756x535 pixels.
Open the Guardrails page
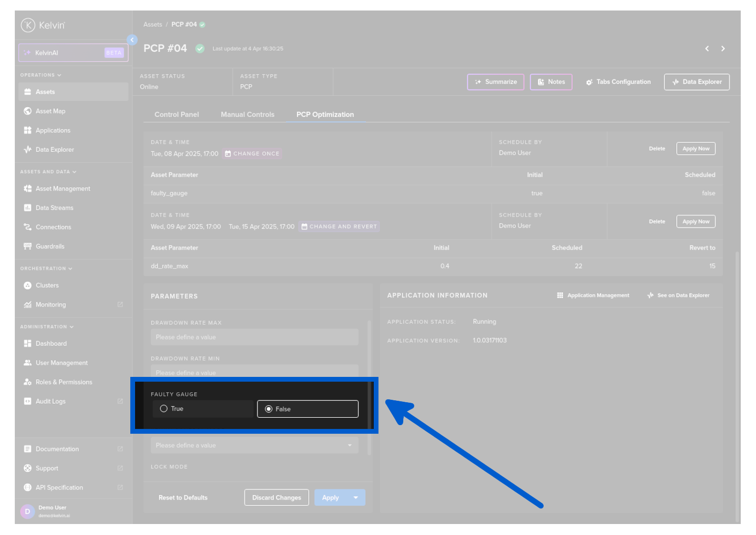coord(50,246)
